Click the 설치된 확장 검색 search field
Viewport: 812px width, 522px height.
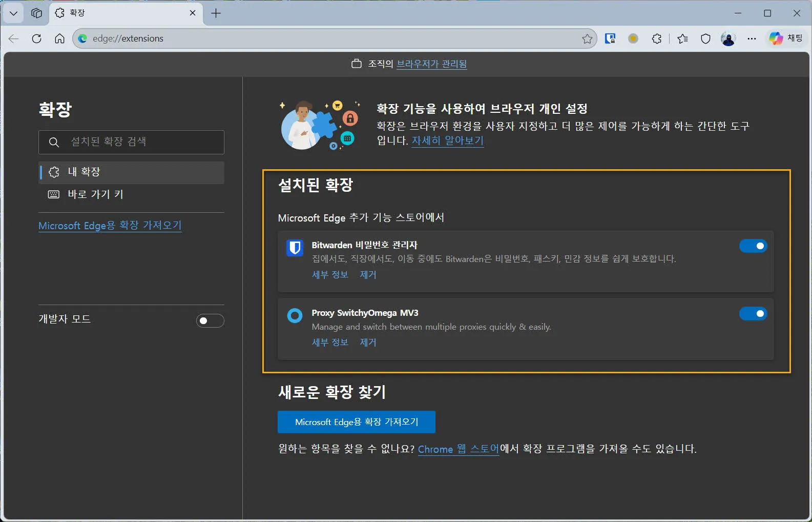(131, 142)
